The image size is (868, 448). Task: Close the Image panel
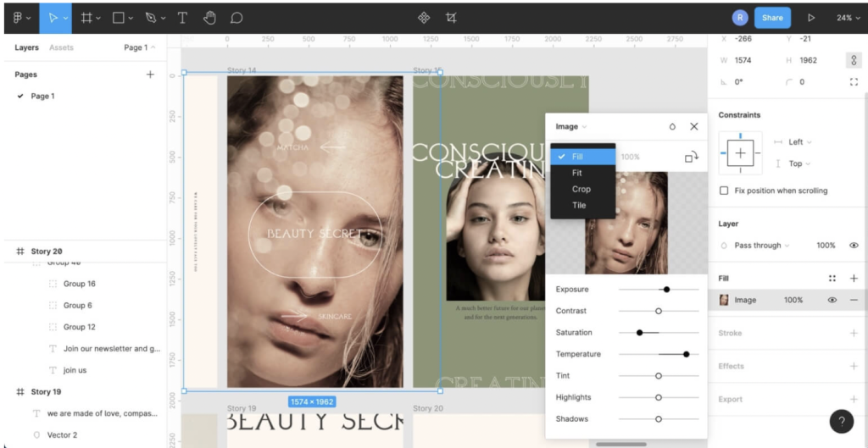[693, 127]
